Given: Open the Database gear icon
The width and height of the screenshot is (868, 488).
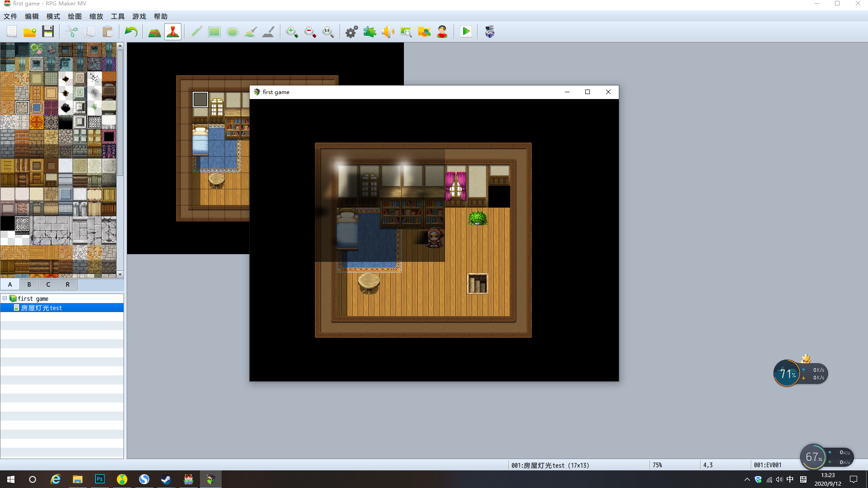Looking at the screenshot, I should click(x=352, y=32).
